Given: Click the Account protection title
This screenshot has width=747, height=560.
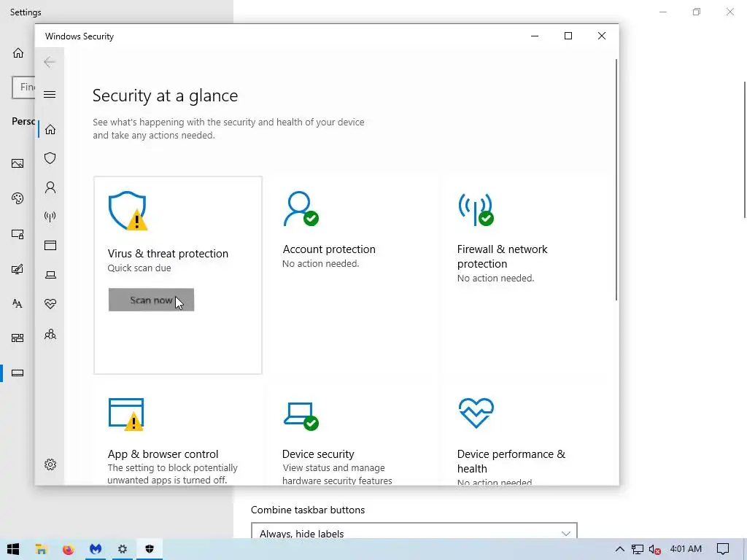Looking at the screenshot, I should click(x=329, y=249).
